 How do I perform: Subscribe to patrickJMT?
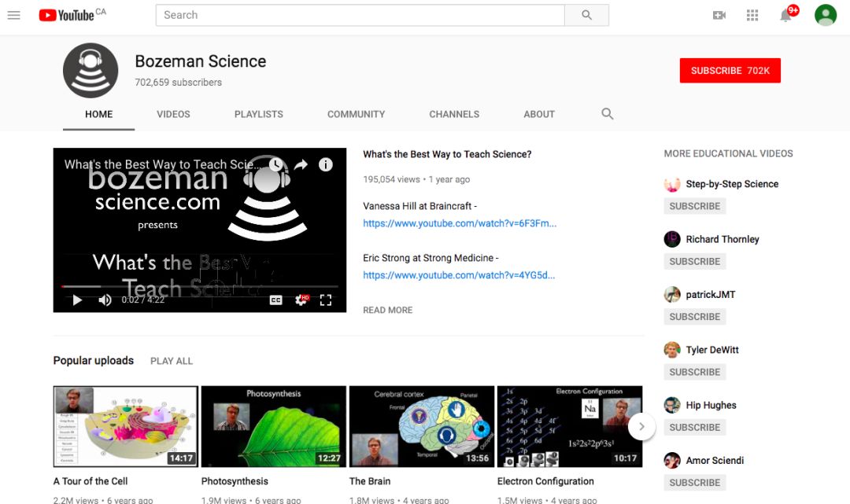694,317
